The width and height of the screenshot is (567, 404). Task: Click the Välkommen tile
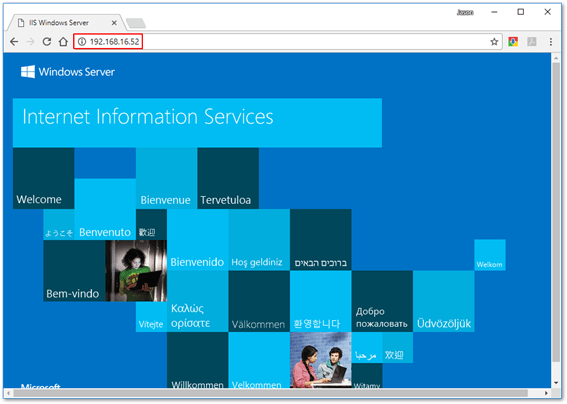(x=259, y=301)
